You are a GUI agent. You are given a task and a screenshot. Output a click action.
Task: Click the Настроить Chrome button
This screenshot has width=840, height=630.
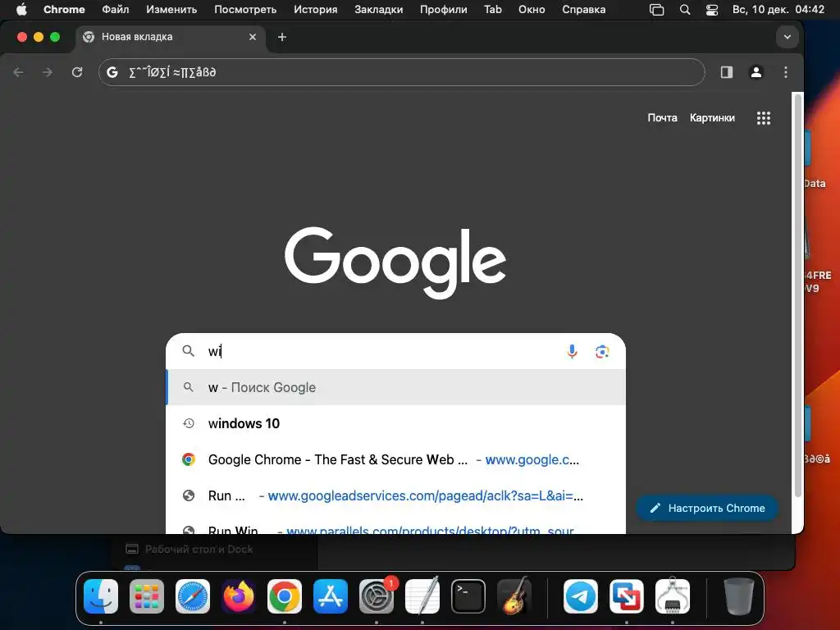(706, 508)
